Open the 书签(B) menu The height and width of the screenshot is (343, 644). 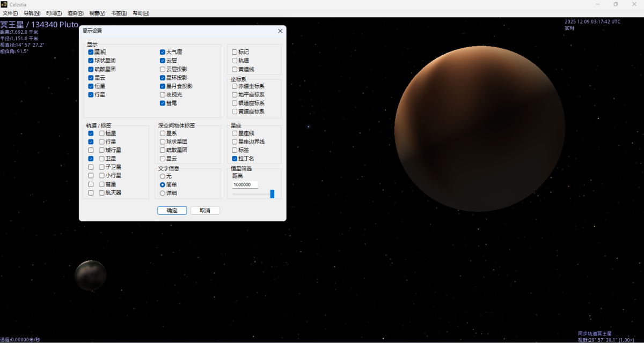tap(119, 13)
